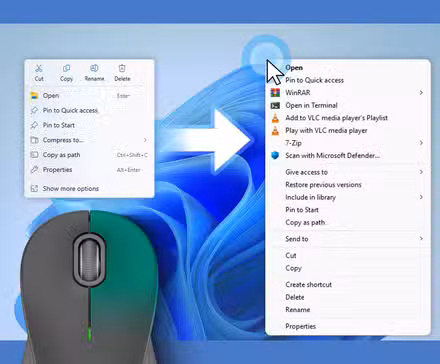Click the Delete trash icon in new menu
This screenshot has height=364, width=440.
122,69
